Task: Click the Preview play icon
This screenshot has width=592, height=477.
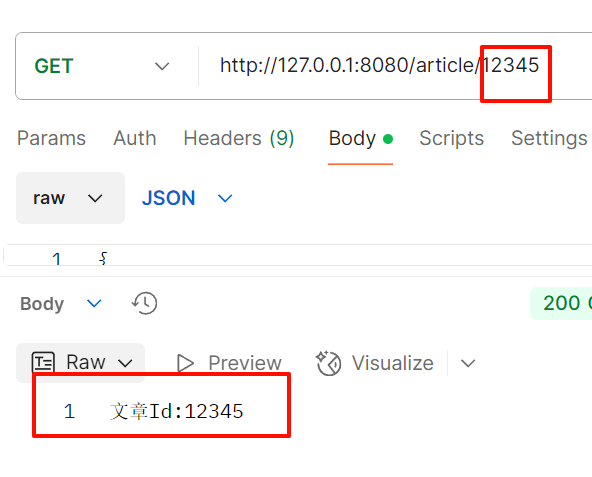Action: click(x=185, y=363)
